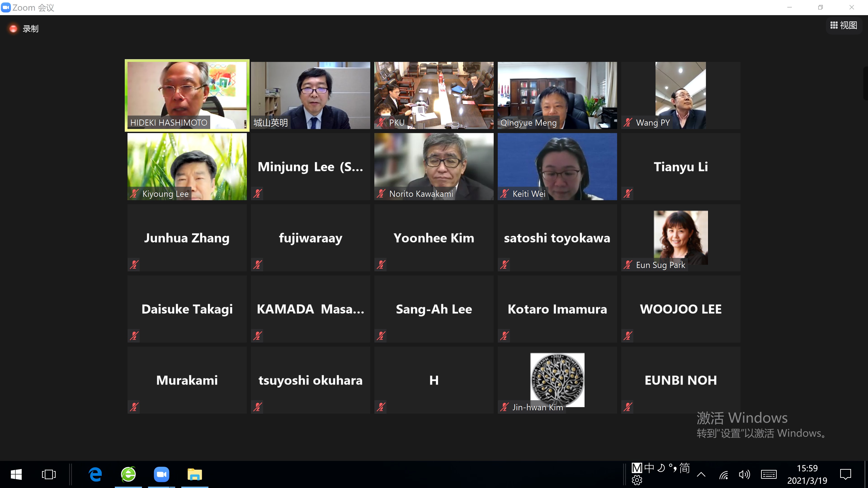Click the red recording indicator icon
Image resolution: width=868 pixels, height=488 pixels.
tap(13, 29)
